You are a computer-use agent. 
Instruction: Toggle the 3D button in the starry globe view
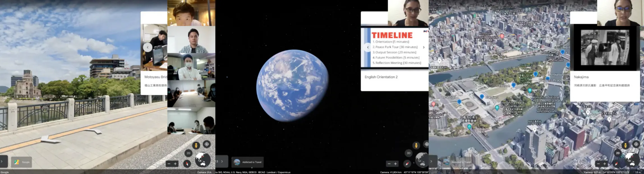point(408,153)
